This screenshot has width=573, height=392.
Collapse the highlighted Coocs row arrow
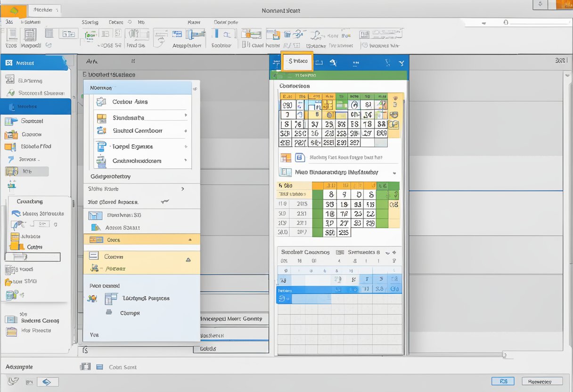(190, 240)
